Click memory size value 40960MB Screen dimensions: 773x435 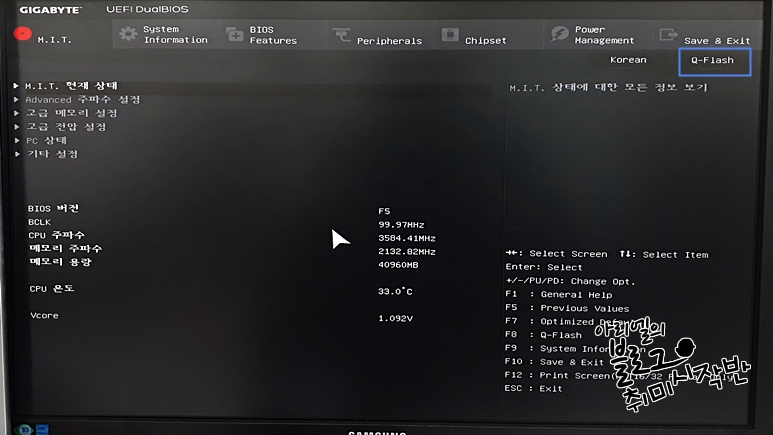[x=398, y=265]
